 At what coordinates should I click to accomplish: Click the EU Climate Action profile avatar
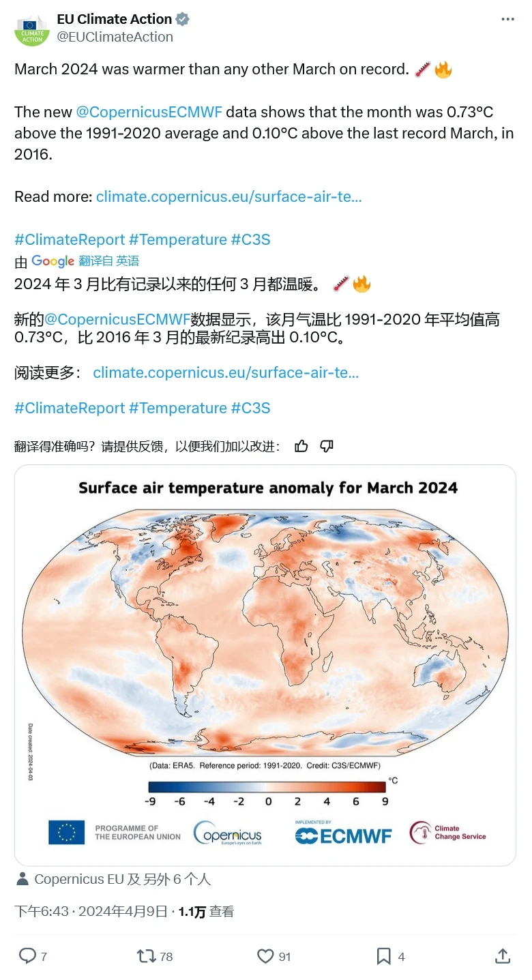tap(32, 29)
